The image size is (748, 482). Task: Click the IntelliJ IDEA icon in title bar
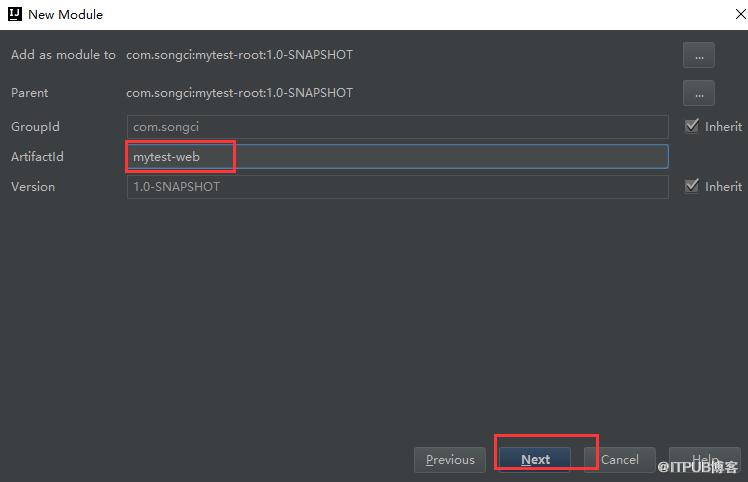[x=15, y=14]
